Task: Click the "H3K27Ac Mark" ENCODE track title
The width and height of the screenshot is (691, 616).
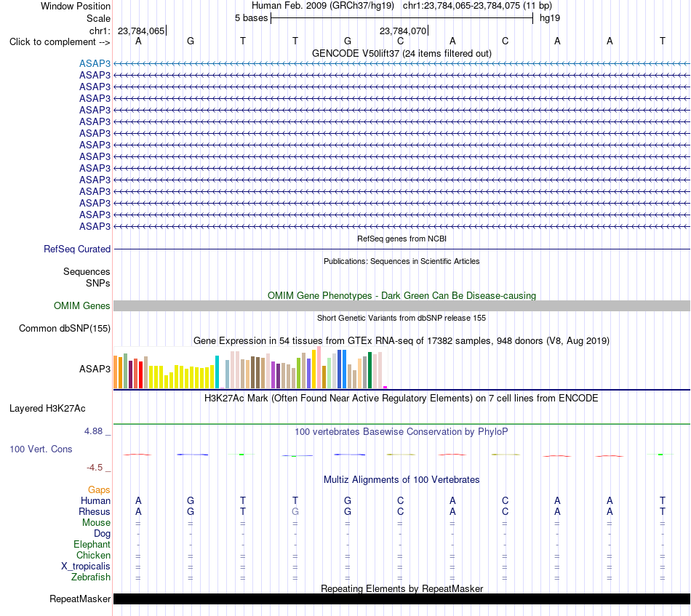Action: (x=402, y=399)
